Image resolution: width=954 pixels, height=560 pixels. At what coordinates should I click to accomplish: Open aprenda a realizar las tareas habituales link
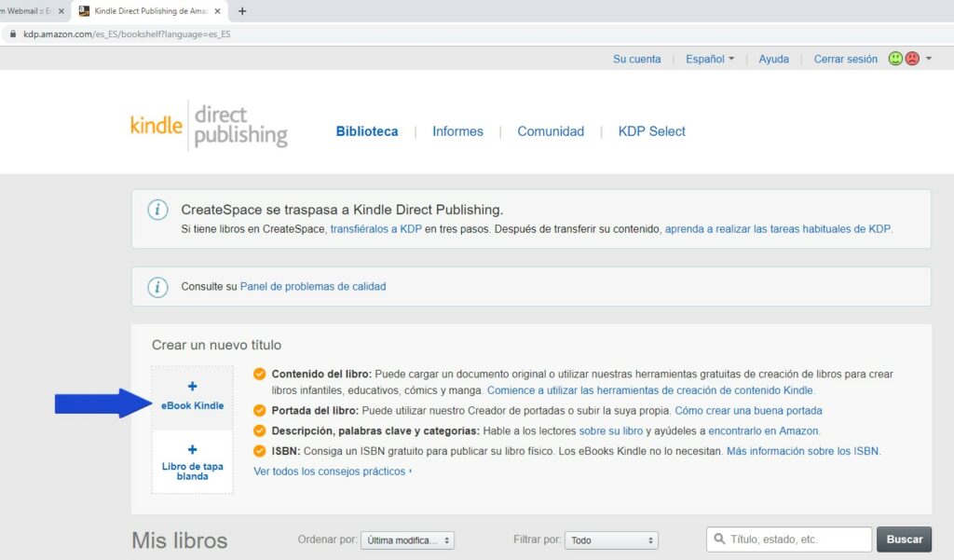pos(778,229)
